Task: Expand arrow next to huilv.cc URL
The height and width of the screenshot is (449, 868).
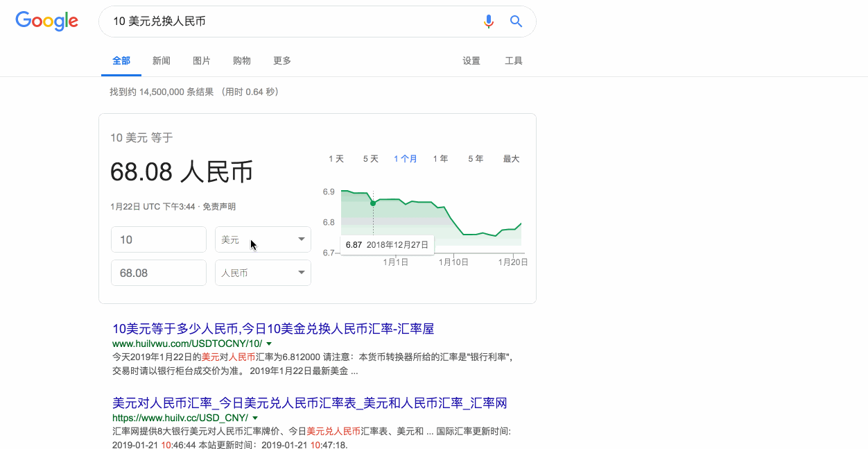Action: tap(255, 418)
